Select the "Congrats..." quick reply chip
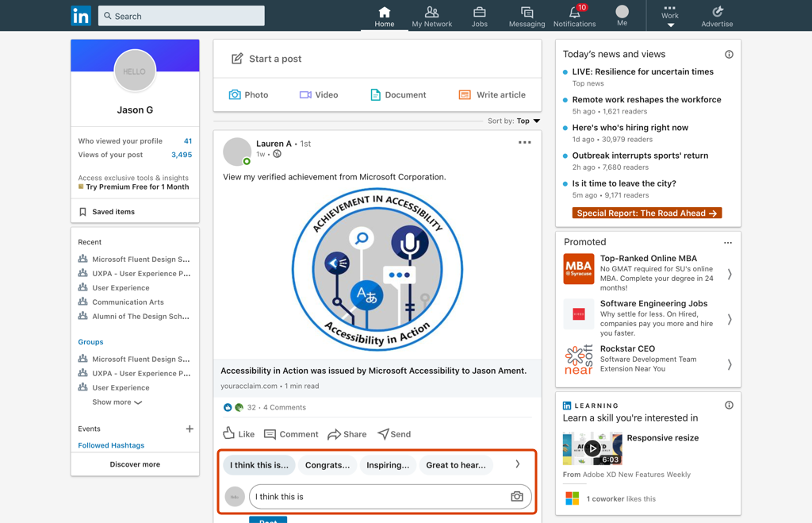This screenshot has width=812, height=523. click(x=327, y=465)
